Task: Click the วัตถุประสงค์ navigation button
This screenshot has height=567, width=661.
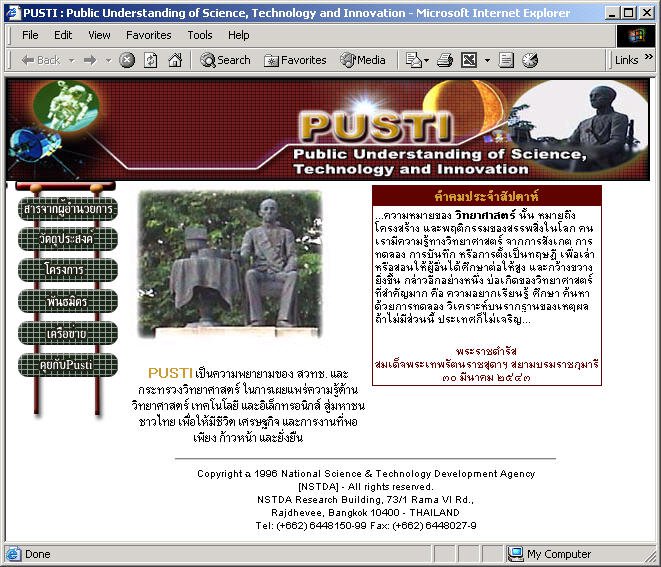Action: pos(68,240)
